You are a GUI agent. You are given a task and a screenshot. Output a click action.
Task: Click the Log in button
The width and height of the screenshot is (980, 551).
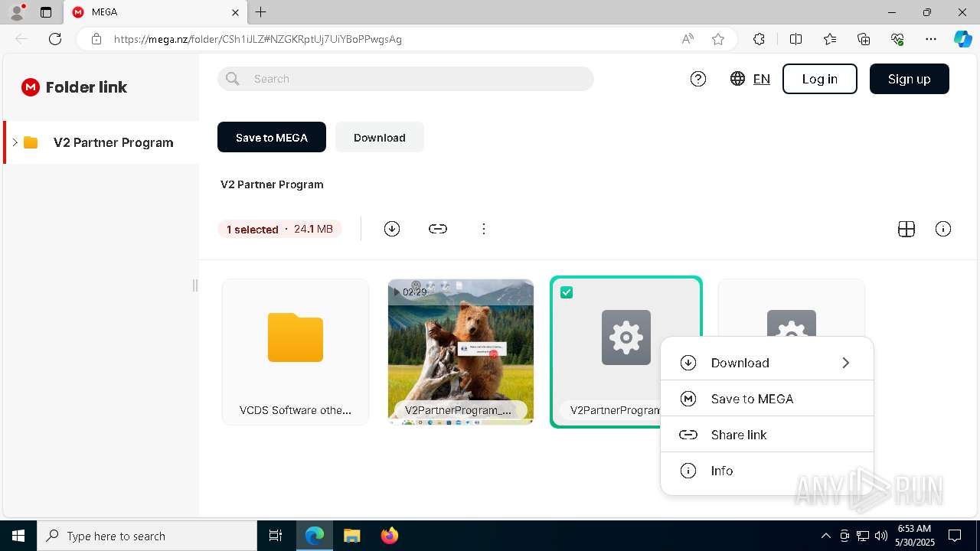[820, 79]
